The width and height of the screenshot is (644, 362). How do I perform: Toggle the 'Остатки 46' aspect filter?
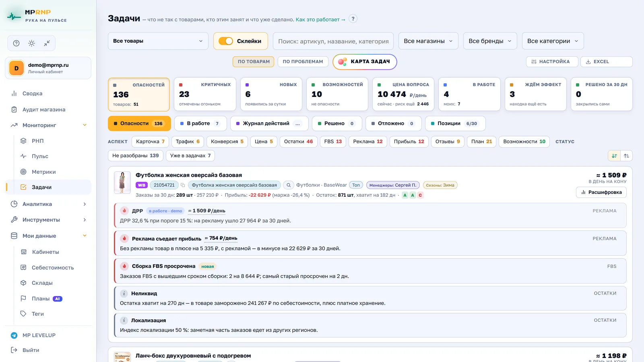299,142
